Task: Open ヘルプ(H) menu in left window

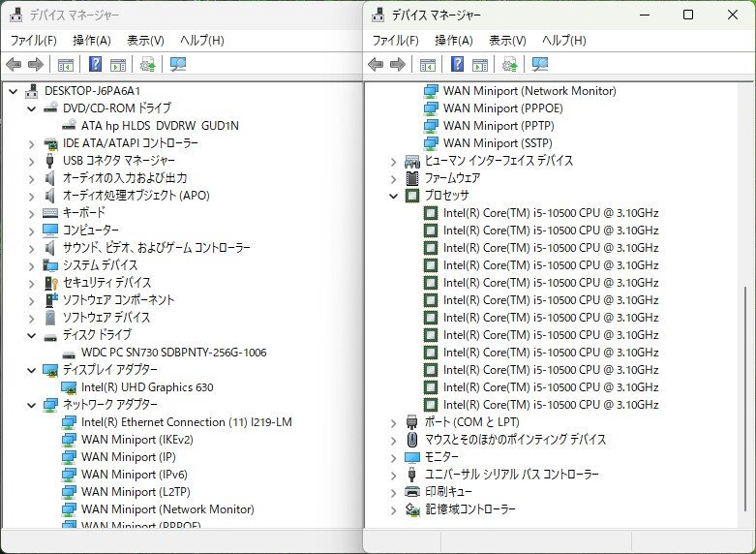Action: (x=202, y=40)
